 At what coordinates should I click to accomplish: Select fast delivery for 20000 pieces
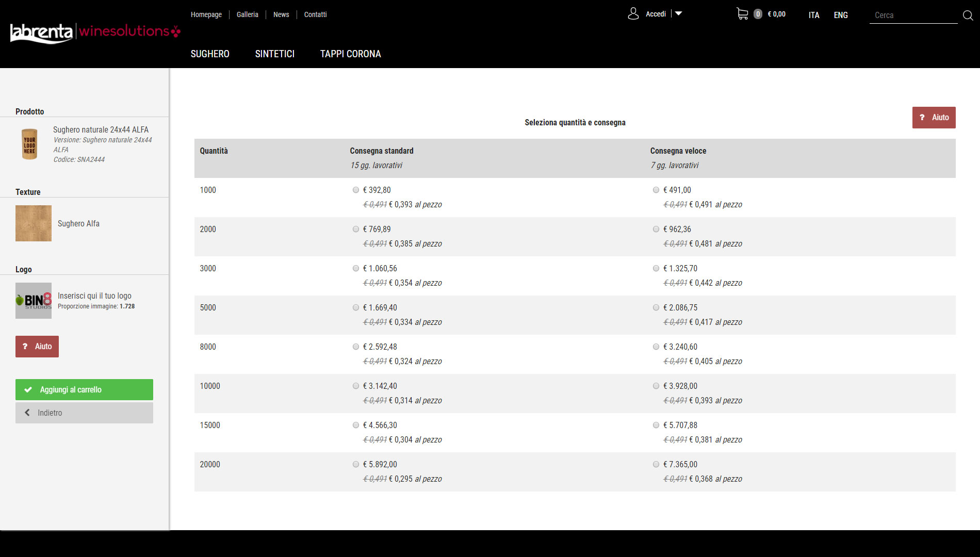pyautogui.click(x=656, y=464)
